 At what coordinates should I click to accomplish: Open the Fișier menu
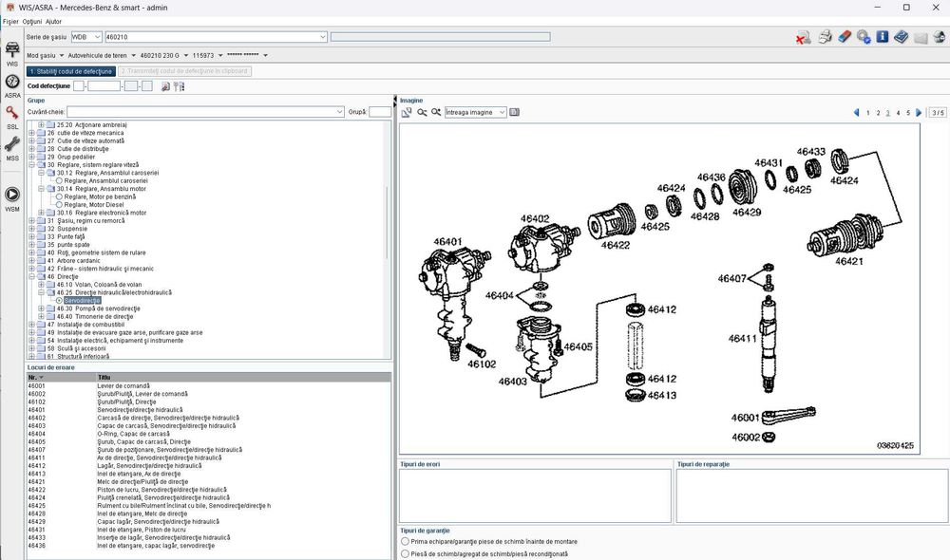(x=10, y=21)
